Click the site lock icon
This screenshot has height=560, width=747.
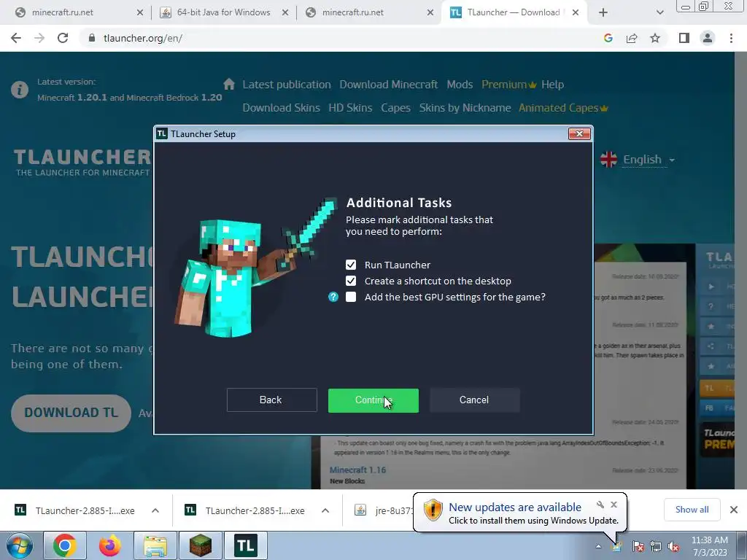pyautogui.click(x=92, y=38)
